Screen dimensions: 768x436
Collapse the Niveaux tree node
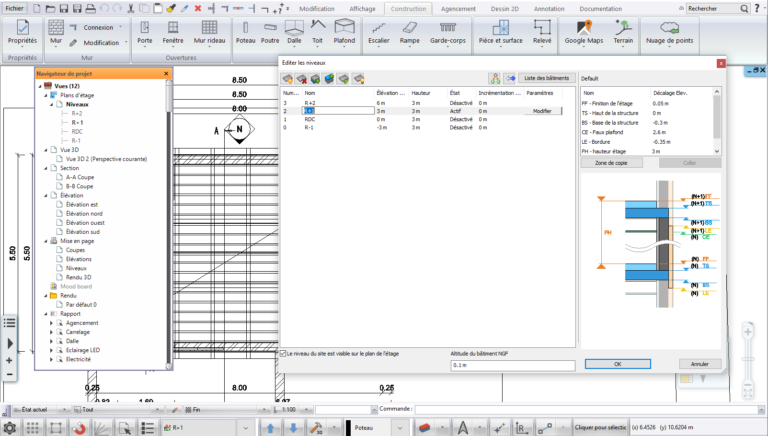[51, 104]
